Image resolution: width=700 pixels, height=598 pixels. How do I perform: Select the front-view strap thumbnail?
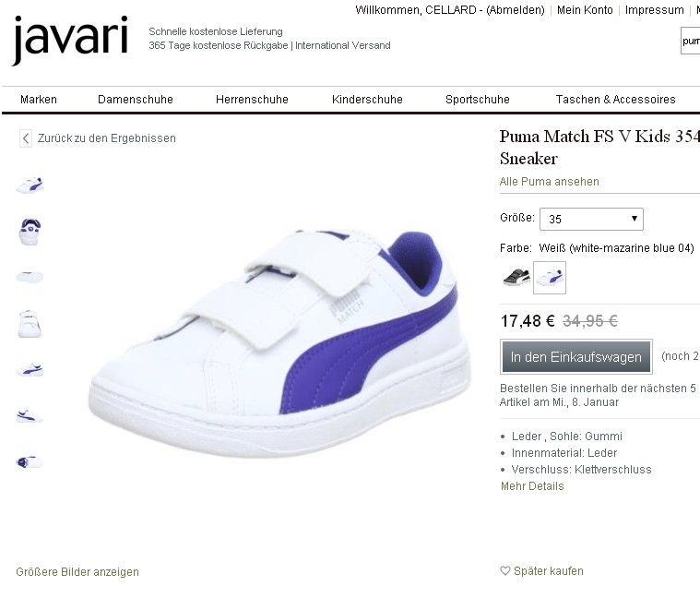point(30,323)
